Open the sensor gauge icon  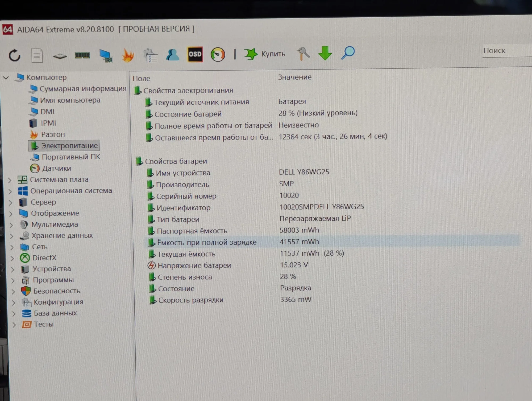[x=218, y=54]
